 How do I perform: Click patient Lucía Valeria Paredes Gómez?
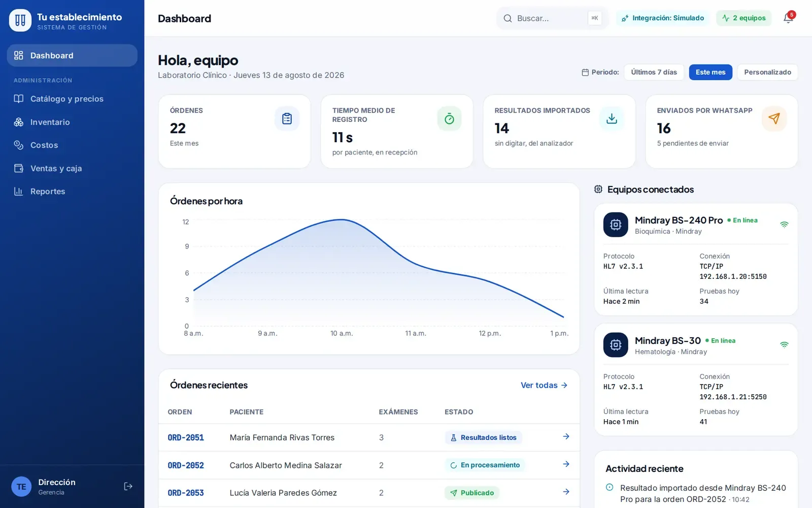tap(283, 493)
